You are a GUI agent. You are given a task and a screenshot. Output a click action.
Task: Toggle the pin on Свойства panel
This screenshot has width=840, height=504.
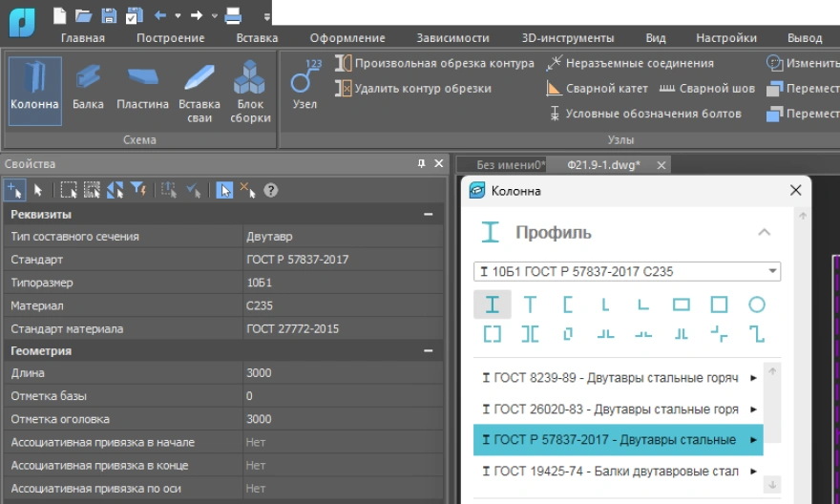click(422, 164)
